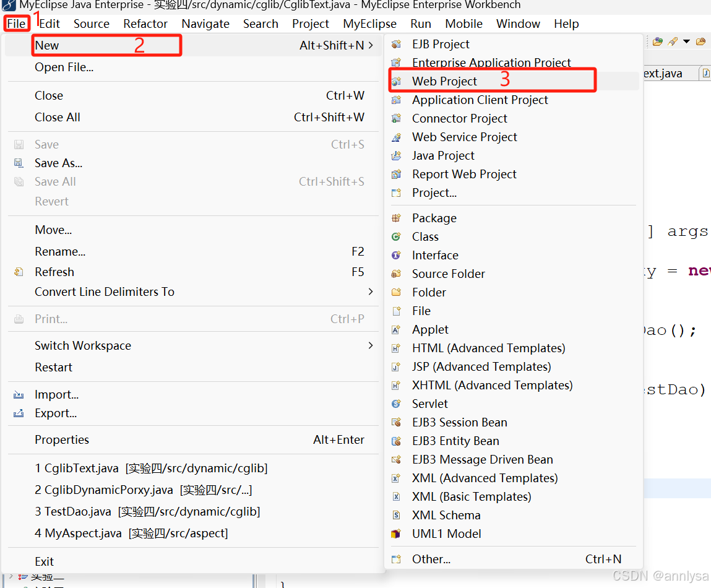Open the Help menu

[x=566, y=24]
